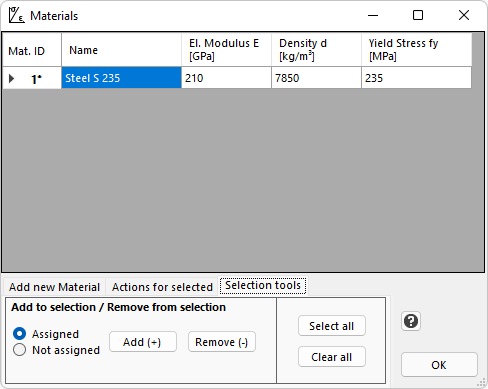Click the Remove (-) button
Screen dimensions: 488x389
click(222, 342)
